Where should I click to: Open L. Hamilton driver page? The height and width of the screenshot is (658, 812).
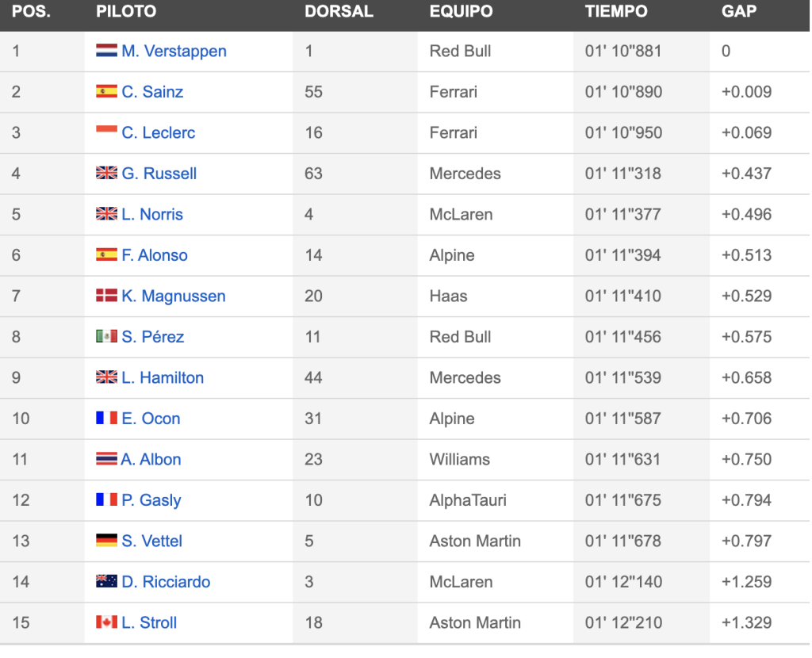[163, 377]
